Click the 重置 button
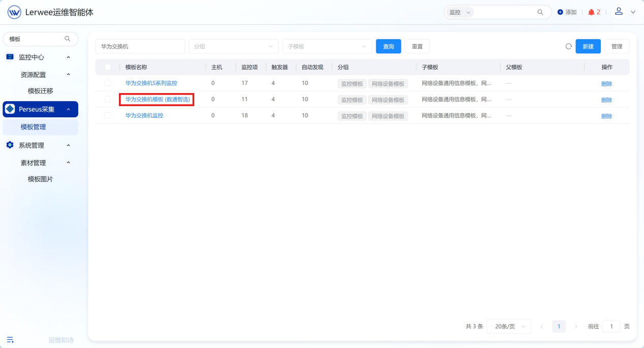The width and height of the screenshot is (644, 348). tap(417, 46)
